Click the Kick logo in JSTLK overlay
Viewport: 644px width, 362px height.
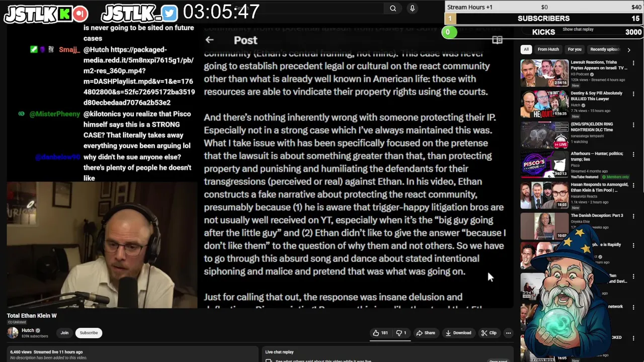click(64, 14)
